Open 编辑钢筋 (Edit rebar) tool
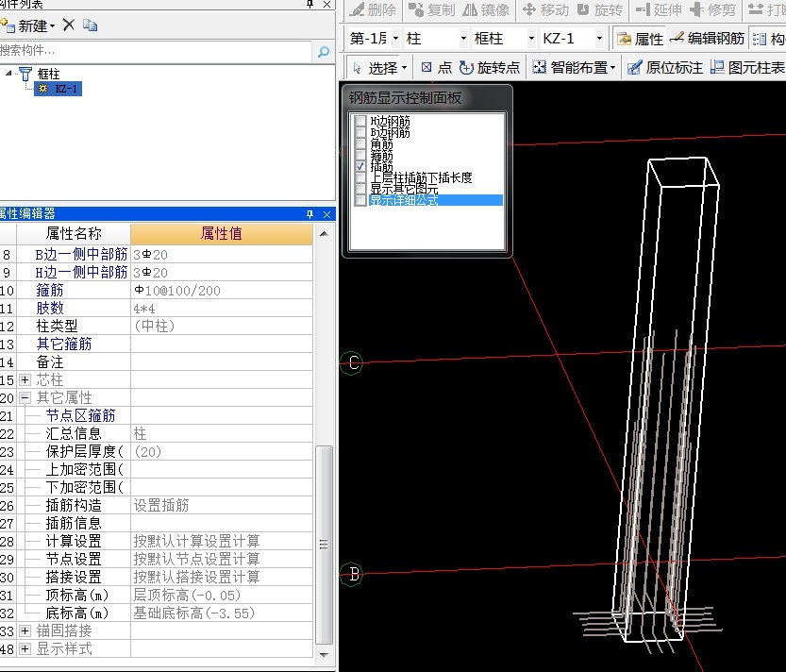The image size is (786, 672). tap(708, 39)
